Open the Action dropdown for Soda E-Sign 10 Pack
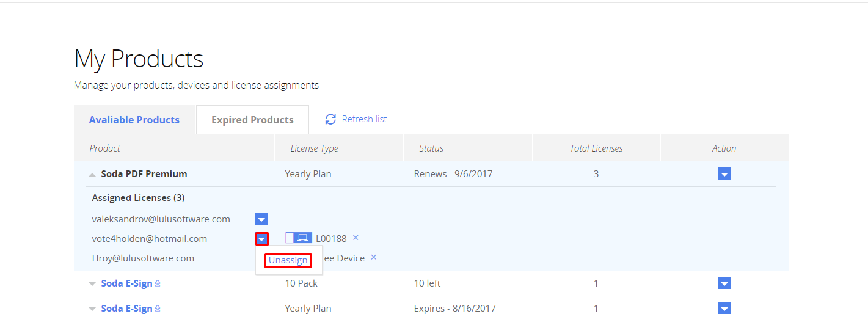868x325 pixels. [x=724, y=283]
